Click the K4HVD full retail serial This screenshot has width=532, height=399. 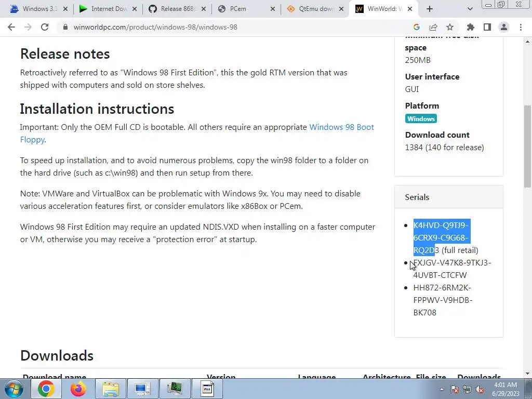tap(445, 237)
